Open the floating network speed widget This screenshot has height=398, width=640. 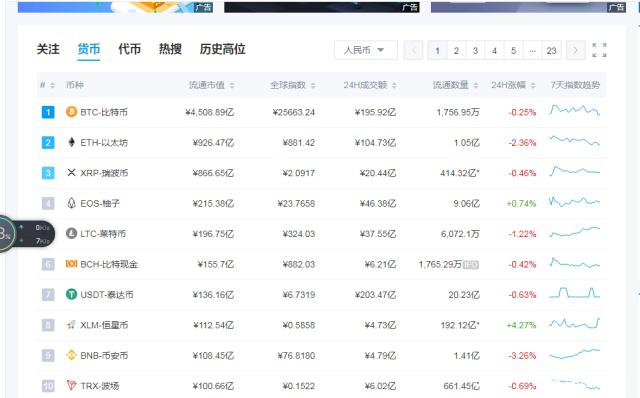click(27, 233)
